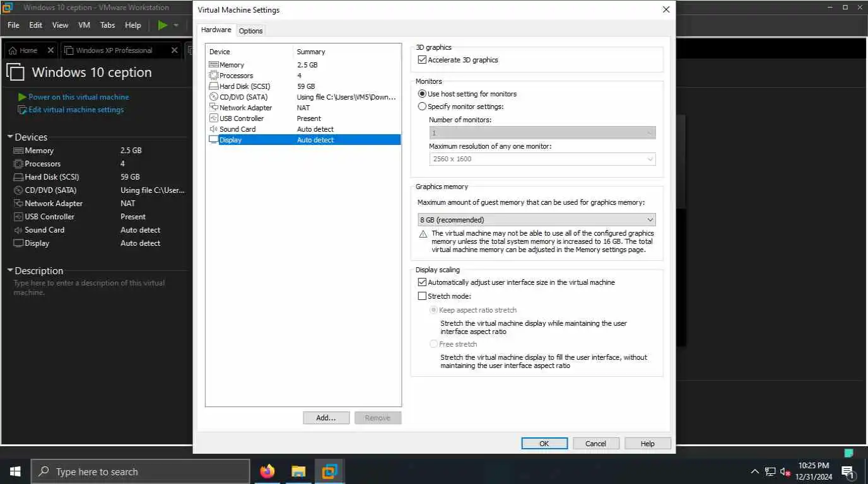This screenshot has width=868, height=484.
Task: Click Edit virtual machine settings link
Action: coord(76,110)
